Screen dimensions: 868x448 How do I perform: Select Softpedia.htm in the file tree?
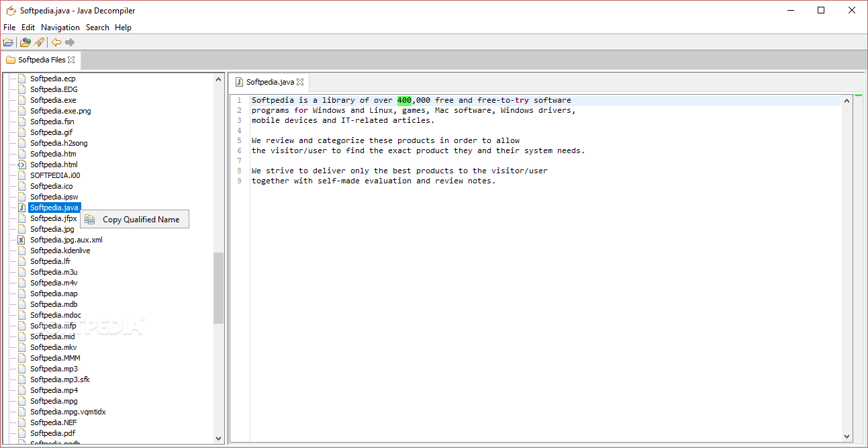click(53, 154)
